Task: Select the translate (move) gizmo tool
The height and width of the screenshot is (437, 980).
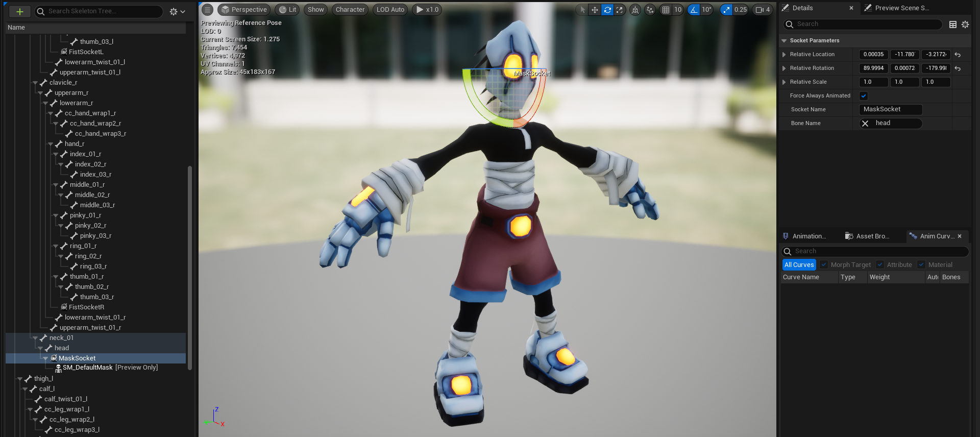Action: (x=595, y=10)
